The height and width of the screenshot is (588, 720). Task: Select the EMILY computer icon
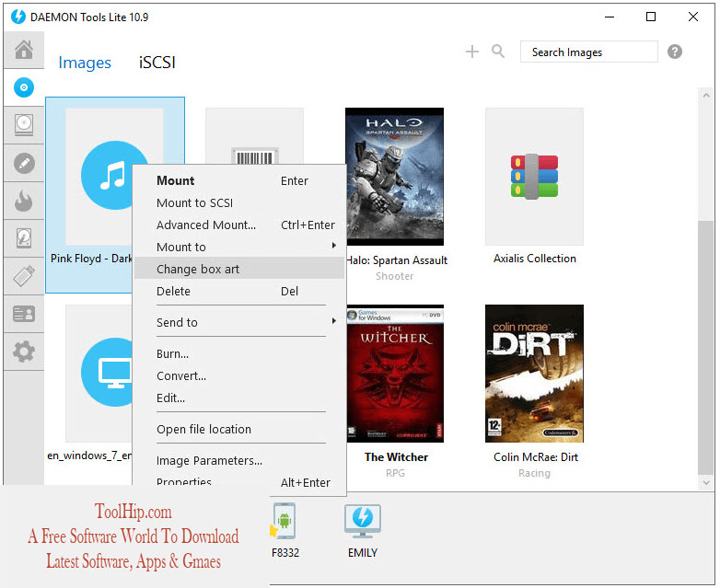(x=362, y=521)
